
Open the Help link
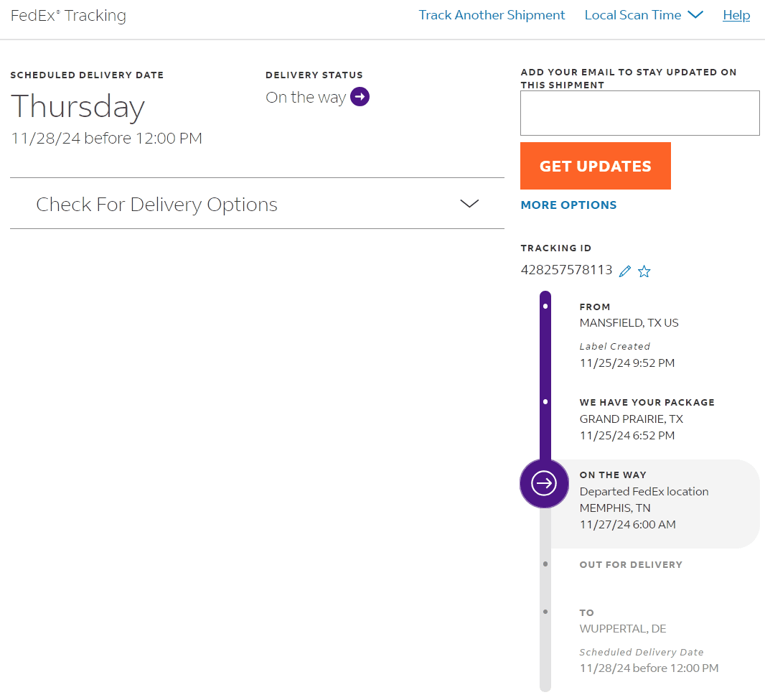[736, 15]
